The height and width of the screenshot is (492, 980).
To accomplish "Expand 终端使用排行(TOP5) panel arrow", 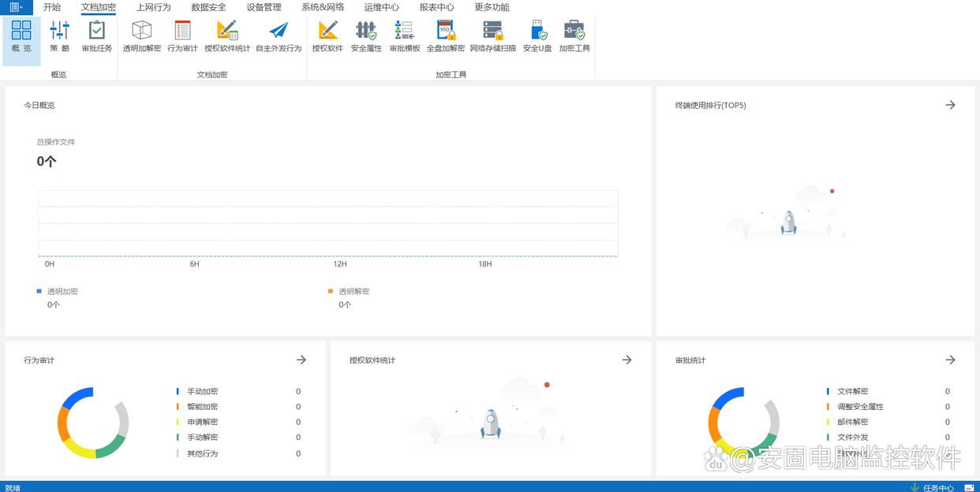I will coord(950,105).
